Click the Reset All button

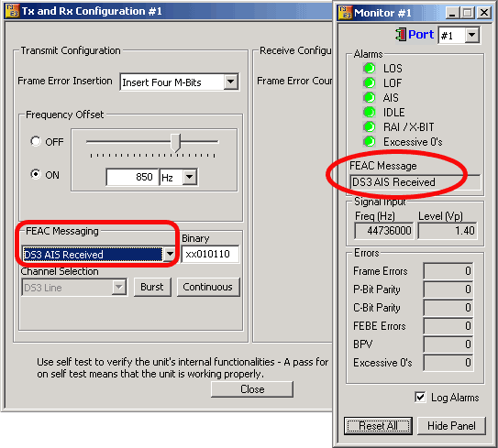click(x=378, y=426)
